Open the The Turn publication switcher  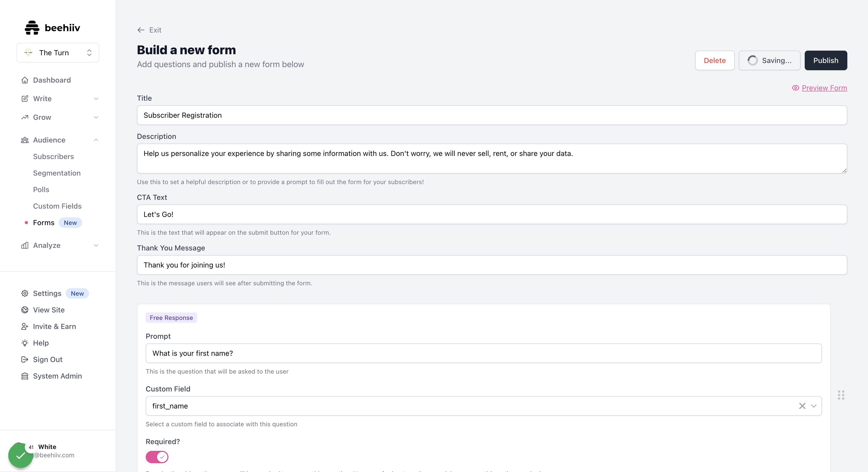[x=58, y=53]
